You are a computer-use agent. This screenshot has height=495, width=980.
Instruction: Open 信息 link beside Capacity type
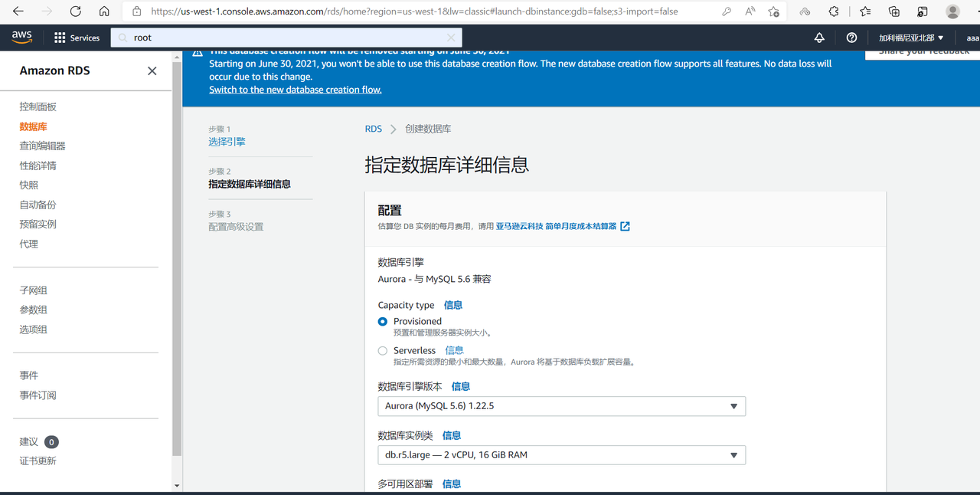[452, 305]
